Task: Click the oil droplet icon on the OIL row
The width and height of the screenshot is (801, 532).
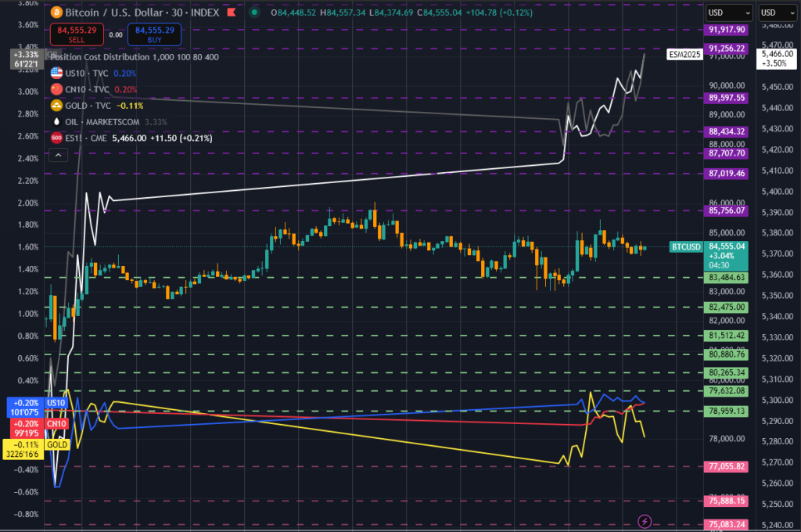Action: pos(56,121)
